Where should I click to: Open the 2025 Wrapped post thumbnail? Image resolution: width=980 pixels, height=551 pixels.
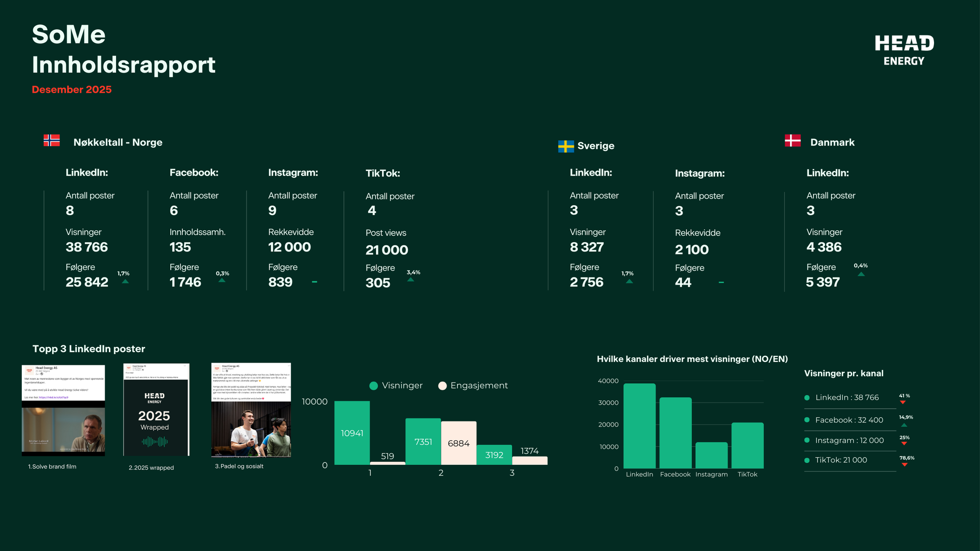point(156,410)
